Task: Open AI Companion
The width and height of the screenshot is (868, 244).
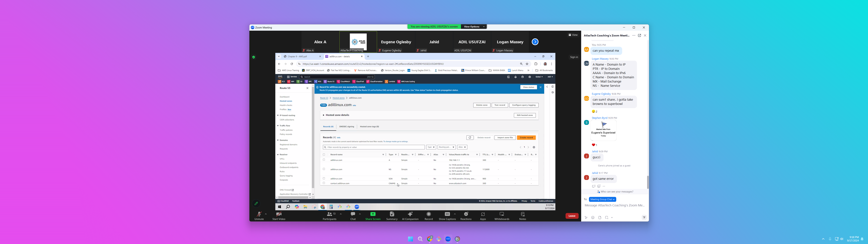Action: 410,214
